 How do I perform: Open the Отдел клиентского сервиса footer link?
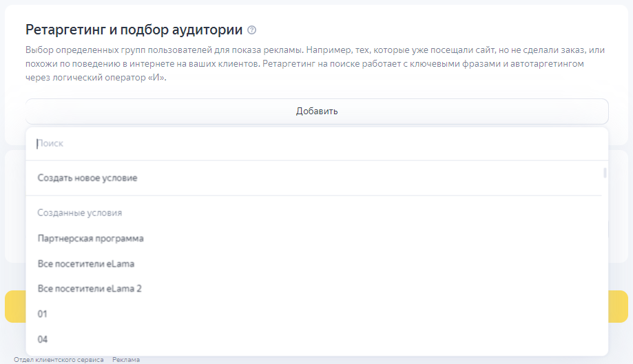click(x=59, y=360)
